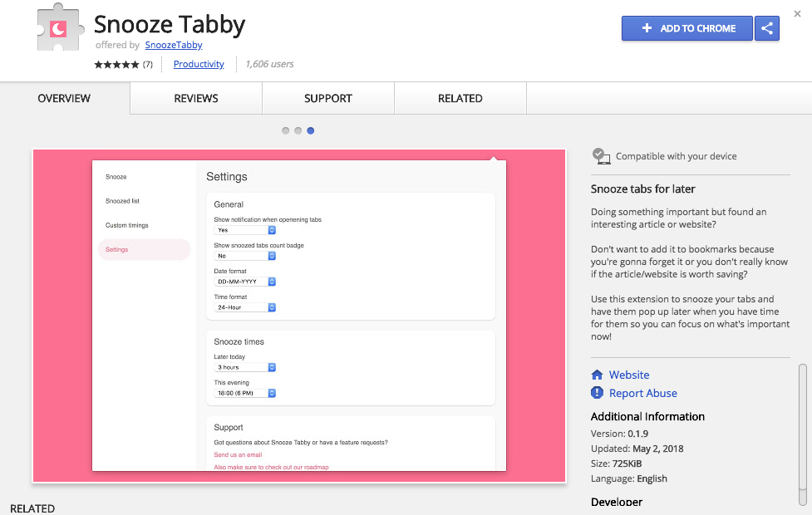812x515 pixels.
Task: Click the Report Abuse link
Action: [643, 394]
